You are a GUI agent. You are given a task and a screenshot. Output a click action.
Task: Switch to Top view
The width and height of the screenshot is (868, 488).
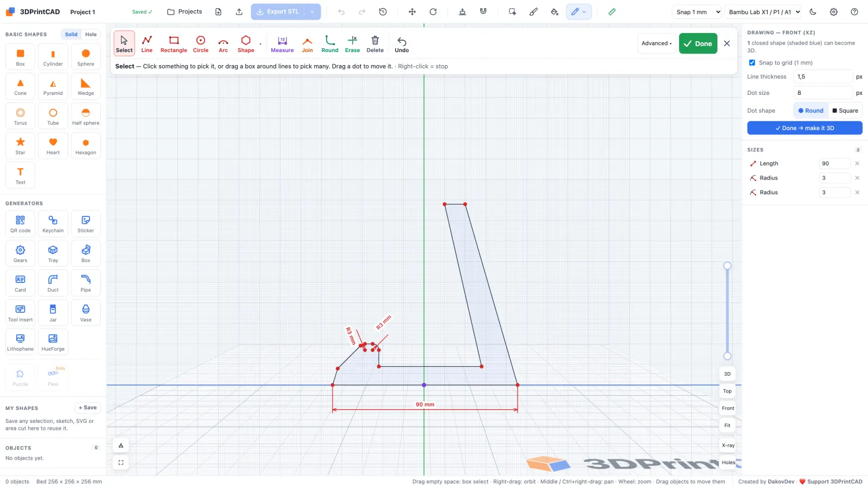[727, 391]
